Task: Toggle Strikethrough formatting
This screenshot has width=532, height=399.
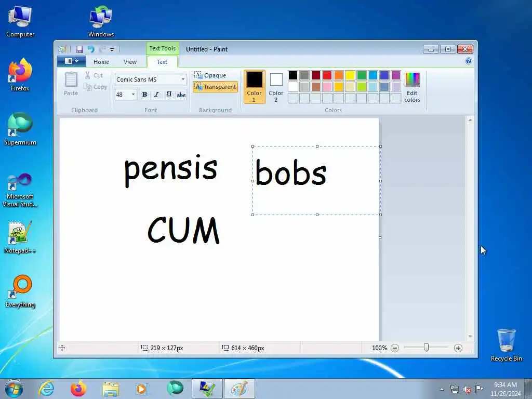Action: 181,95
